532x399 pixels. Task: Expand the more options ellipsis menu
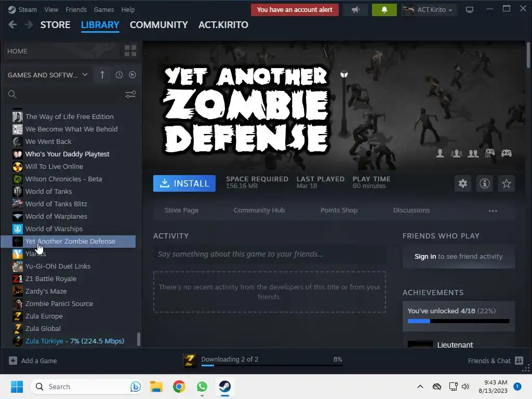pos(493,211)
